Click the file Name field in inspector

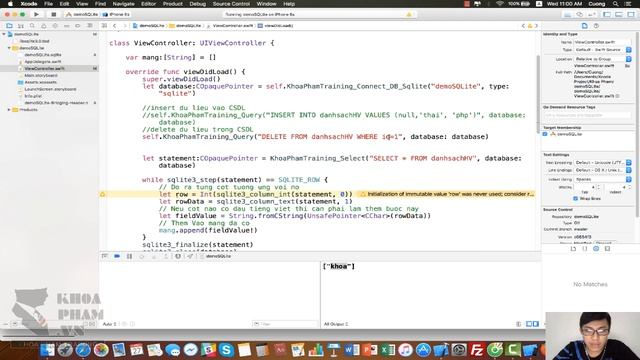point(602,42)
